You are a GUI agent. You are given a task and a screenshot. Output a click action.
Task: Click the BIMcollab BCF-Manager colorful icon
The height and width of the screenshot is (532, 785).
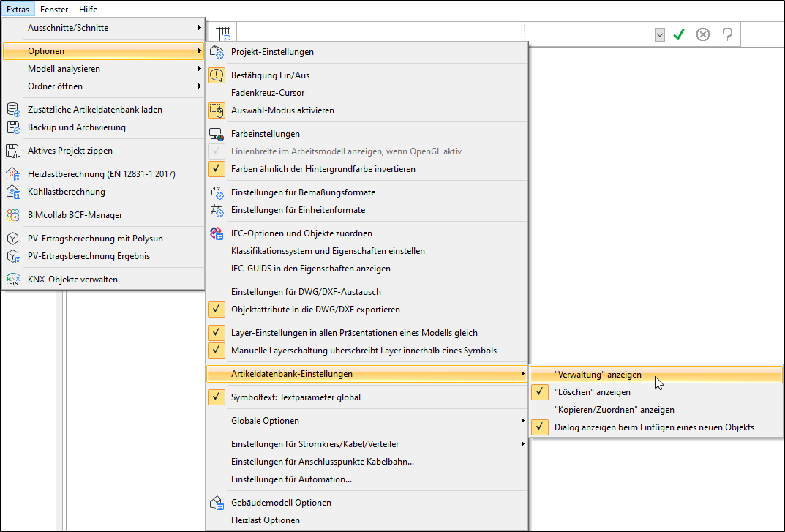[x=13, y=215]
